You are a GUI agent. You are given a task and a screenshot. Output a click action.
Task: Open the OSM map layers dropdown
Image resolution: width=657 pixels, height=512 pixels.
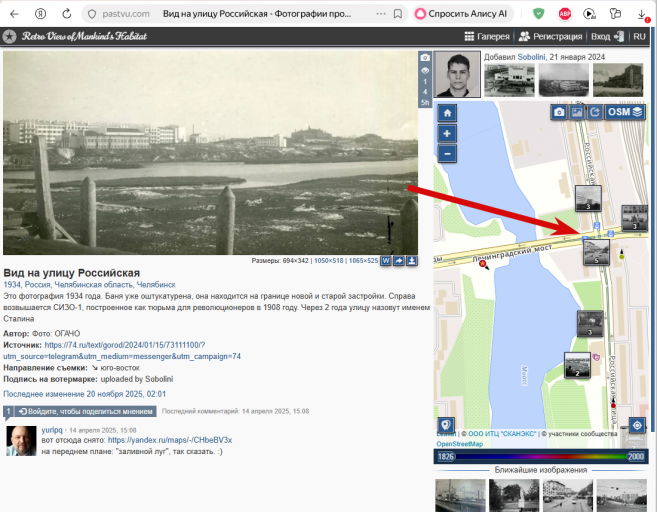(x=625, y=112)
